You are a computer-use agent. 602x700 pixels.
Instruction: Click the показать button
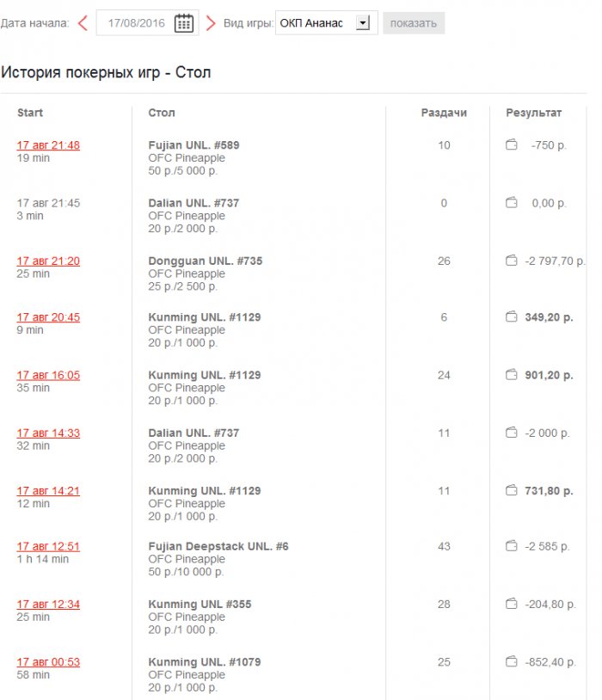pyautogui.click(x=414, y=23)
